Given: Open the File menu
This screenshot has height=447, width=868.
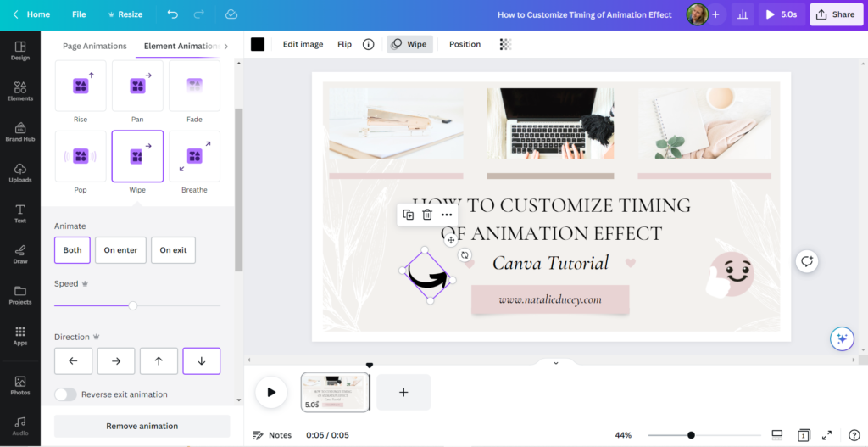Looking at the screenshot, I should pos(79,14).
